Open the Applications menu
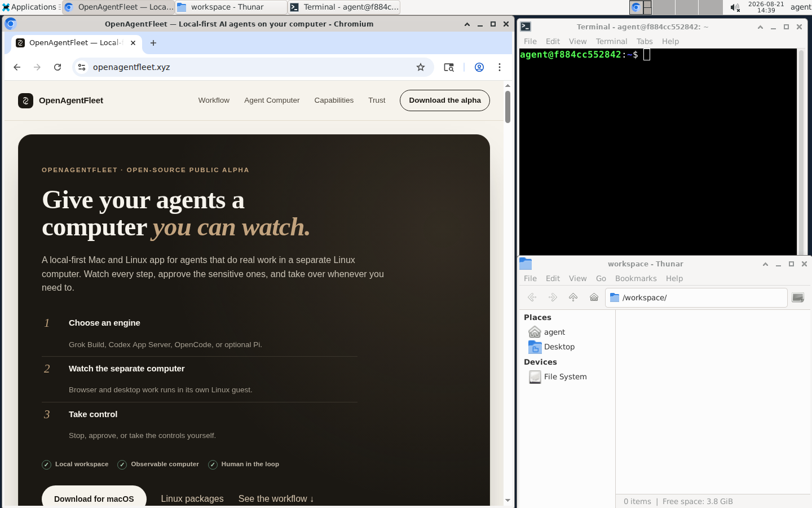 click(x=29, y=7)
